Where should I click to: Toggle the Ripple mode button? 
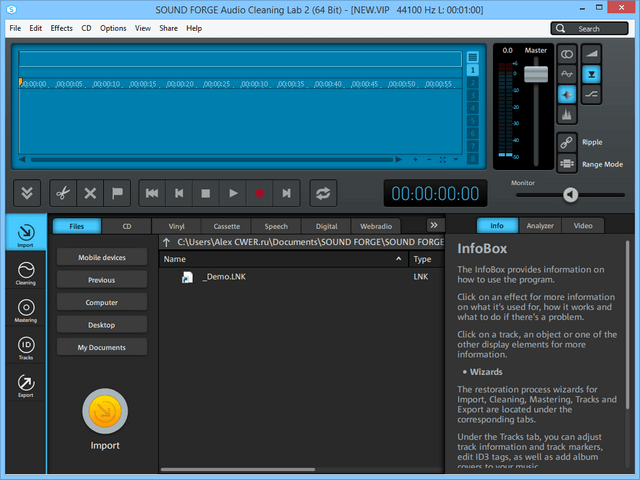(567, 142)
